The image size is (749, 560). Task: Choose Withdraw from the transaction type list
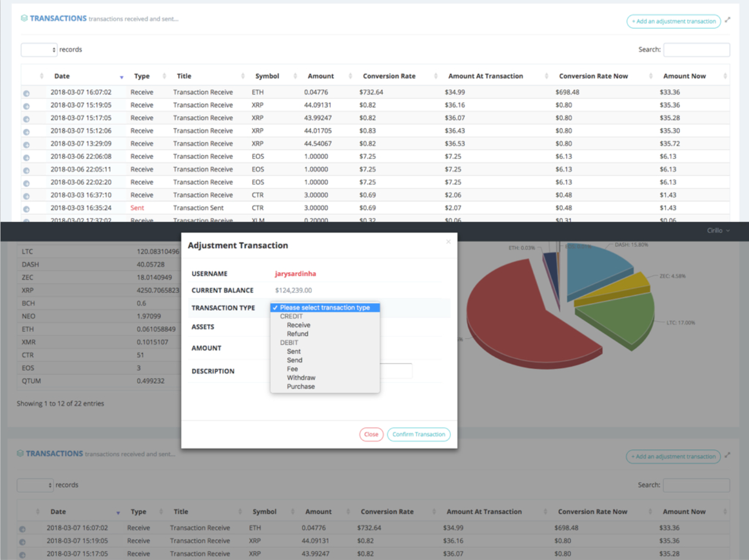click(301, 378)
